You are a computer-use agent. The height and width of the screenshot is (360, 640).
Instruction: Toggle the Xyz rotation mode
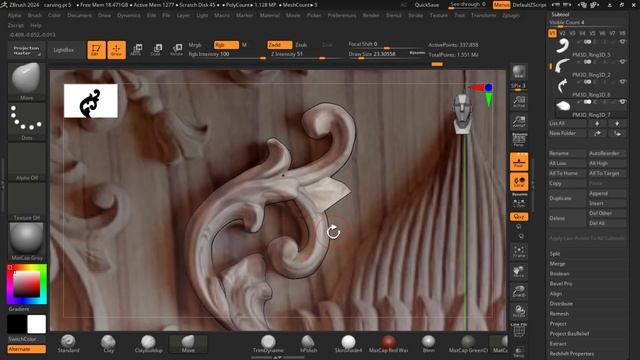pos(519,217)
